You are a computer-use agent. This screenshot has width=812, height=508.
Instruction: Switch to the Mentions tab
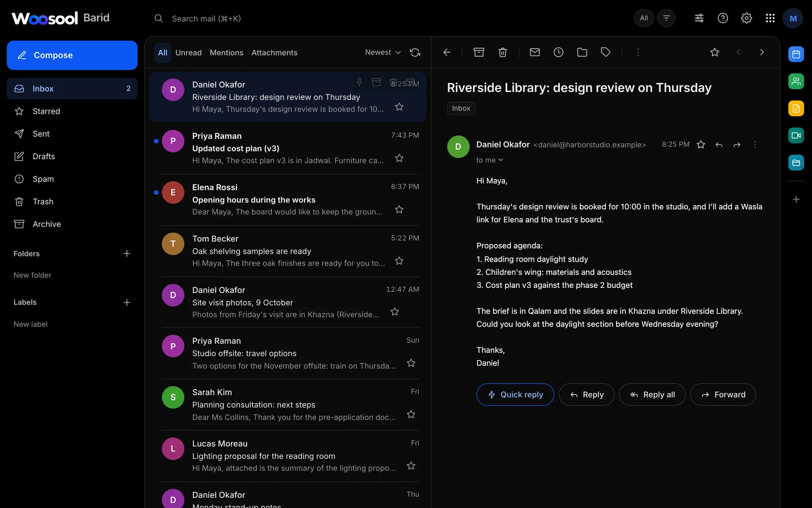pos(226,52)
